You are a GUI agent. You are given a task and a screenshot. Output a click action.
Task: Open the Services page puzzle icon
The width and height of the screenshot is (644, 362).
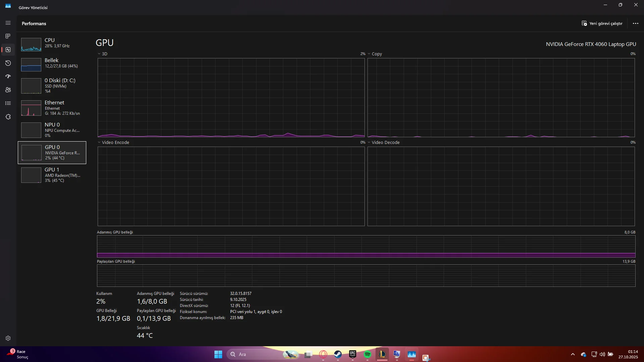click(8, 117)
